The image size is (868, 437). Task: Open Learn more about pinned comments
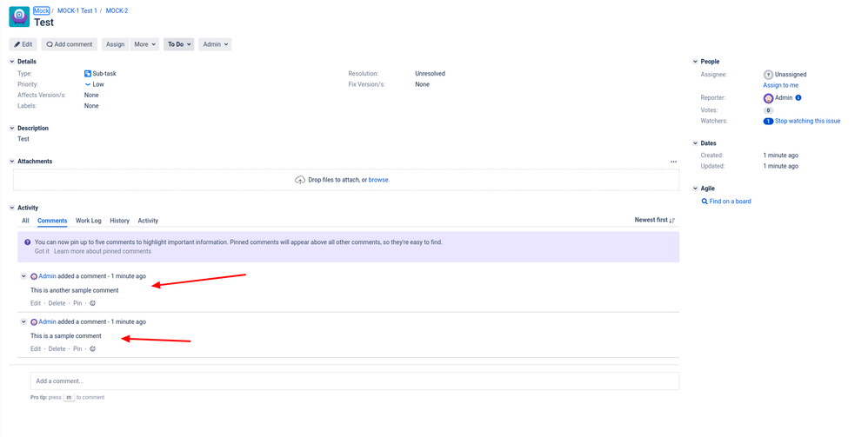[x=103, y=251]
